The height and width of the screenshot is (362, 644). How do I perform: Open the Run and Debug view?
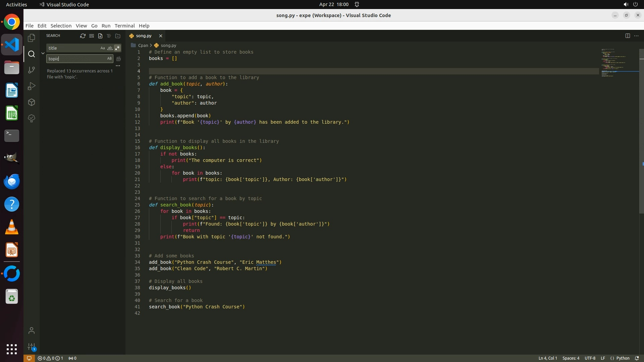tap(32, 86)
